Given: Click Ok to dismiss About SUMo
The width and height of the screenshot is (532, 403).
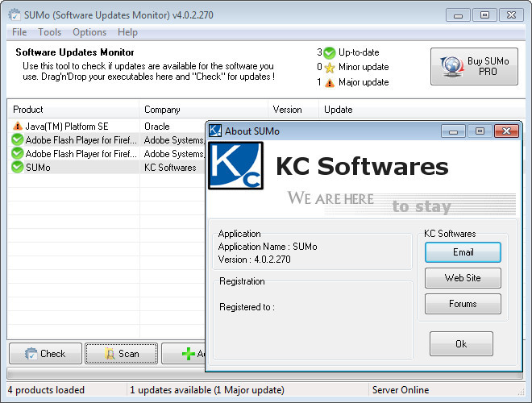Looking at the screenshot, I should click(x=461, y=343).
